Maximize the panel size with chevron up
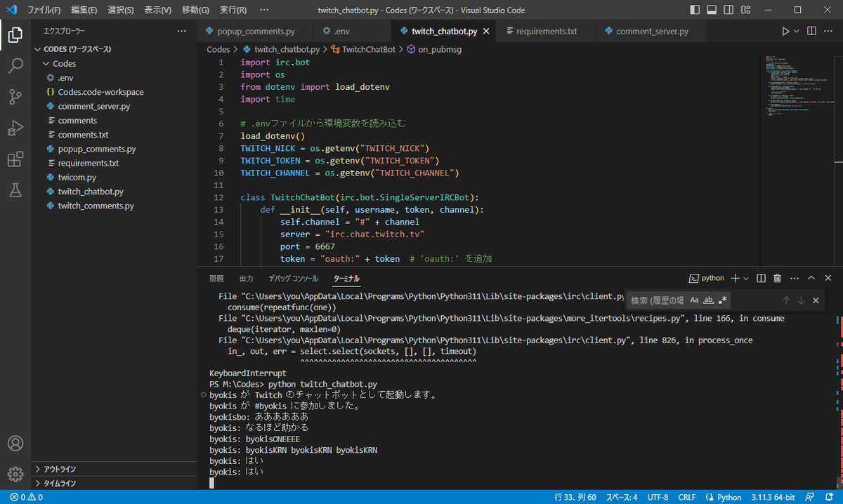 [x=811, y=278]
